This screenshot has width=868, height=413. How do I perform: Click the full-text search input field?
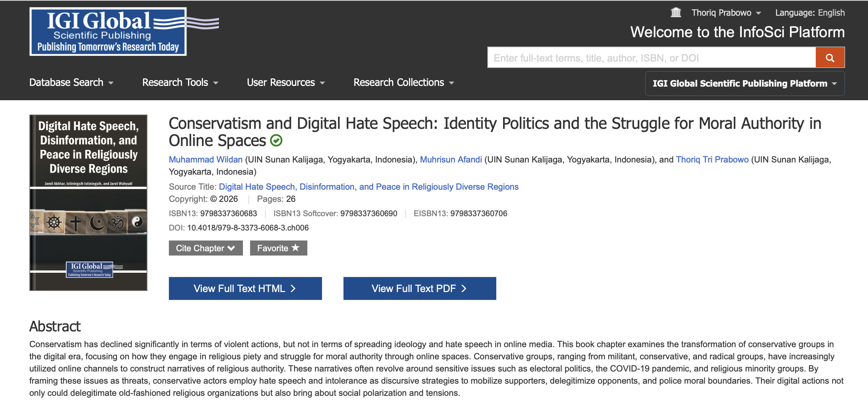(652, 58)
